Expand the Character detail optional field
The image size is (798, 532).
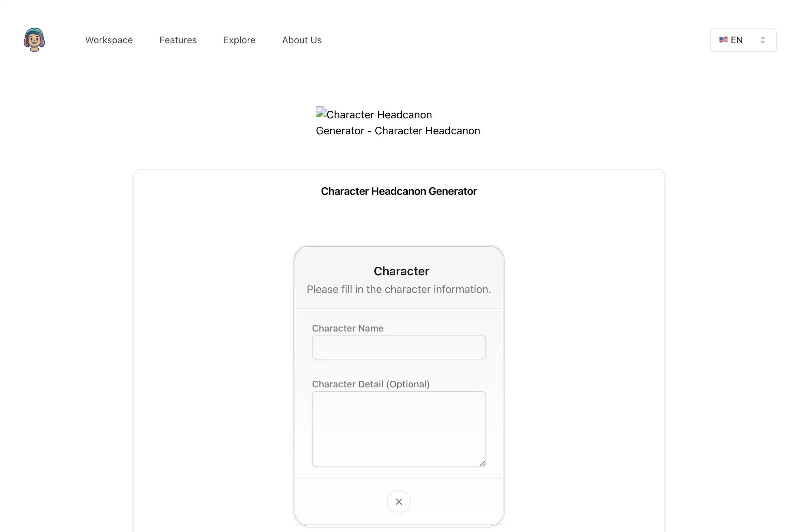[483, 463]
